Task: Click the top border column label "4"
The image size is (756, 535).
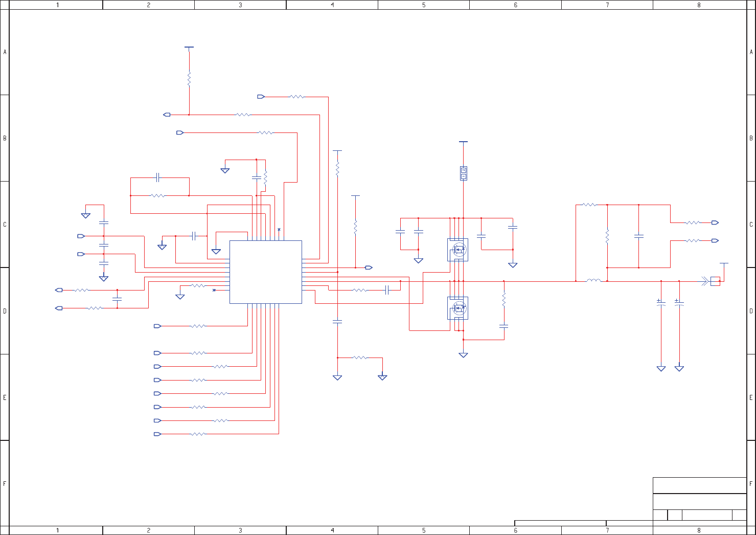Action: point(332,5)
